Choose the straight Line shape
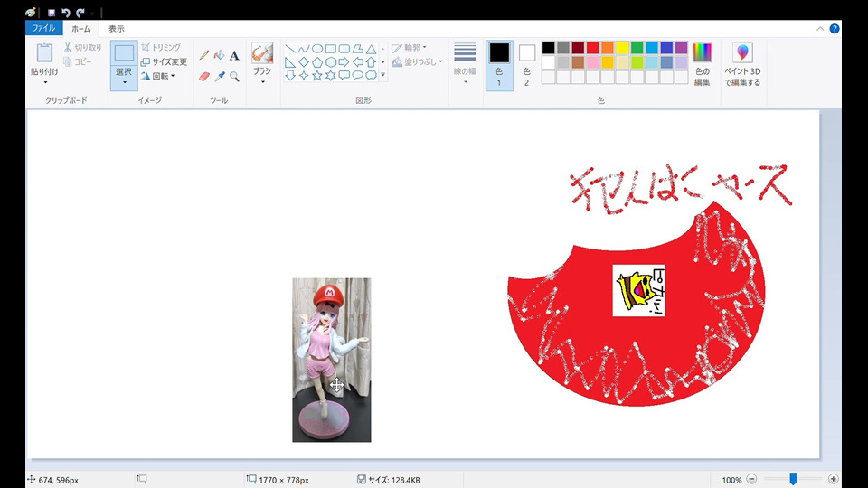 tap(290, 49)
